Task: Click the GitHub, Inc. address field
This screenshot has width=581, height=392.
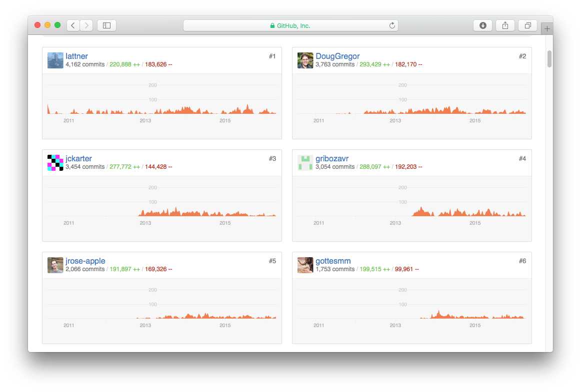Action: coord(290,25)
